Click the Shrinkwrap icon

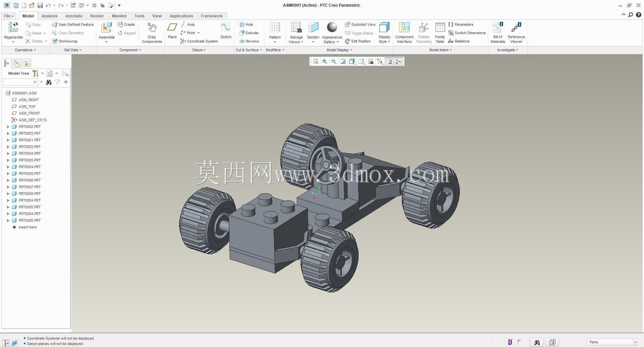(x=55, y=41)
